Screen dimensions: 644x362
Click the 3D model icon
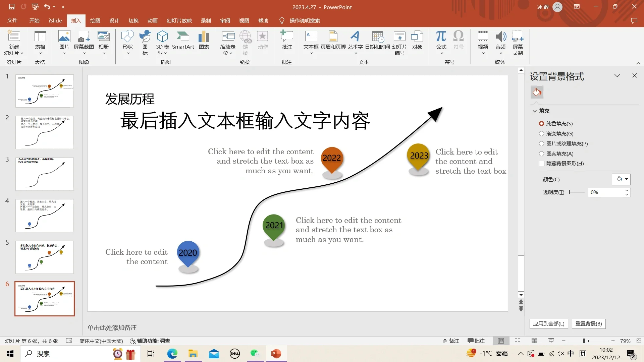162,37
